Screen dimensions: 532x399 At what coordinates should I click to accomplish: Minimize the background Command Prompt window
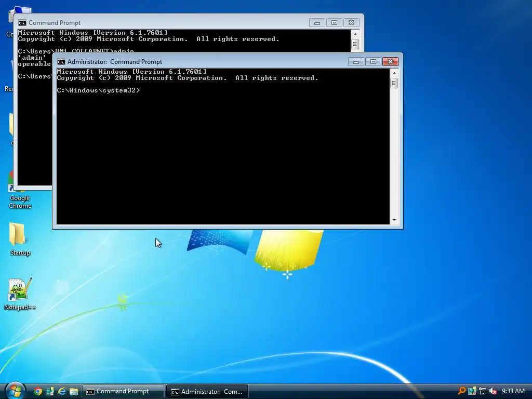[x=317, y=23]
